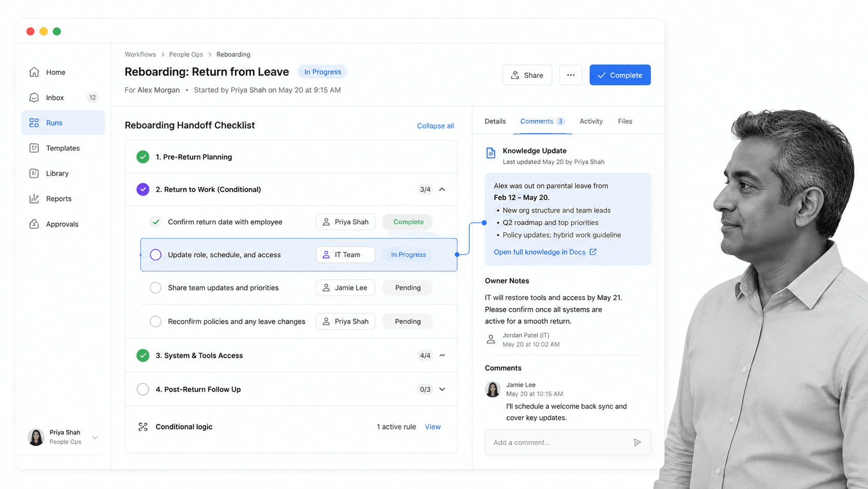The width and height of the screenshot is (868, 489).
Task: Open the Home sidebar icon
Action: point(34,72)
